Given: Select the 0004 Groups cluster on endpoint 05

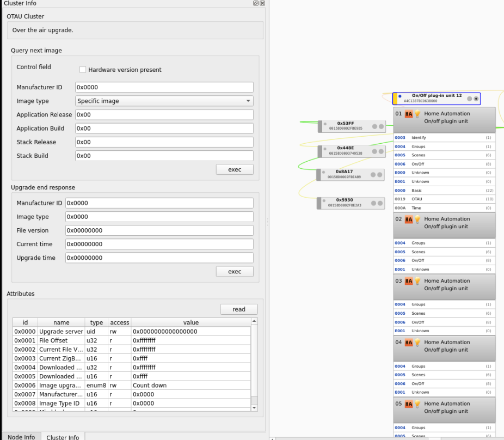Looking at the screenshot, I should [444, 428].
